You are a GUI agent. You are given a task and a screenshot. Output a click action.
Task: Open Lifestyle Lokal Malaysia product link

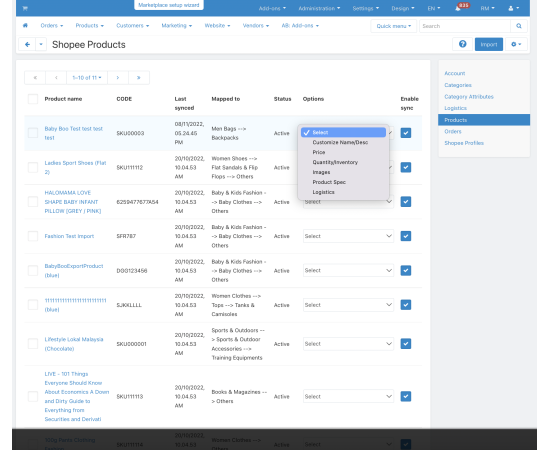click(74, 344)
